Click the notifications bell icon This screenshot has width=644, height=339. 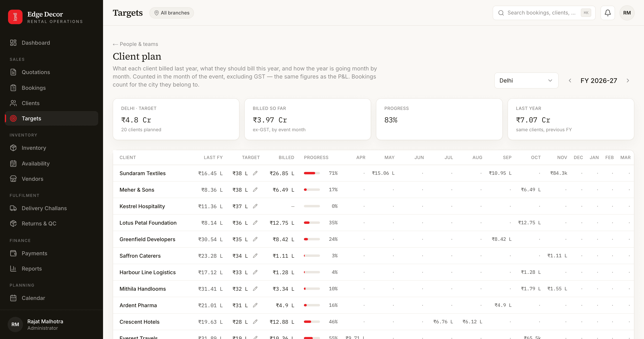tap(608, 13)
